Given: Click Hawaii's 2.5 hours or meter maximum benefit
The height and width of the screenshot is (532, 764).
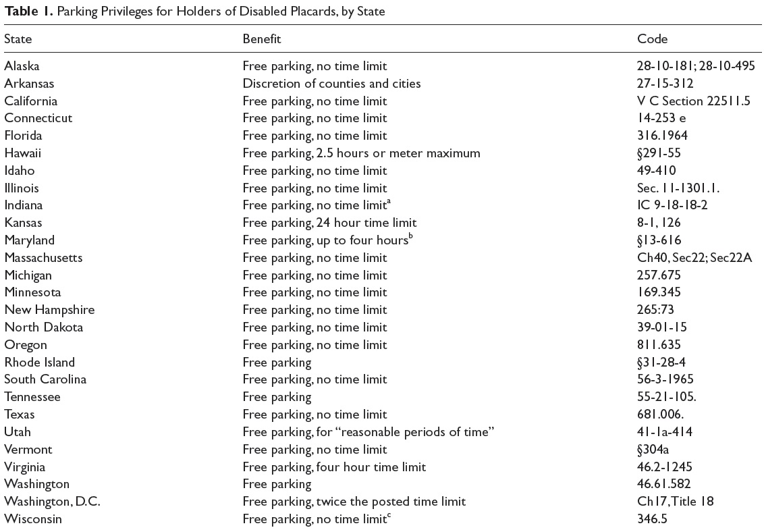Looking at the screenshot, I should [361, 153].
